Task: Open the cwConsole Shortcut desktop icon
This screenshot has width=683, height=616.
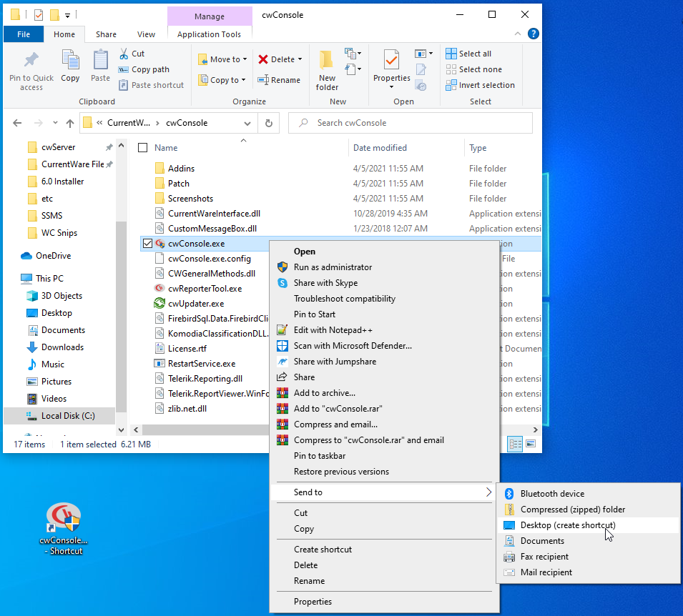Action: pyautogui.click(x=64, y=529)
